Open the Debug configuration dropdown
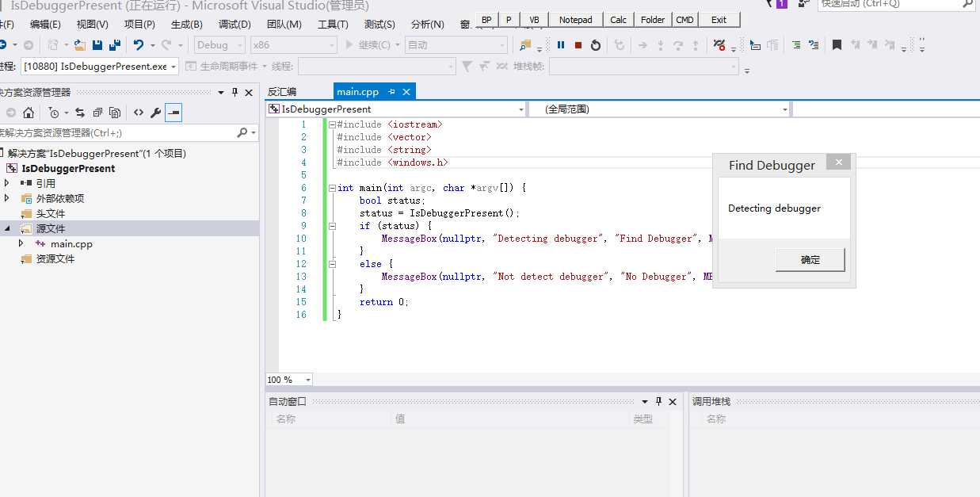 219,45
